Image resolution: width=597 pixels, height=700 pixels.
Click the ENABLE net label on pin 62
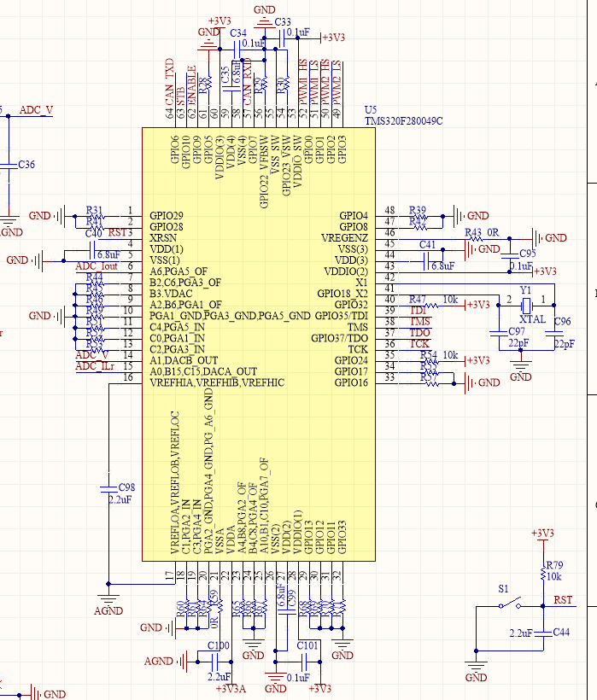click(191, 86)
